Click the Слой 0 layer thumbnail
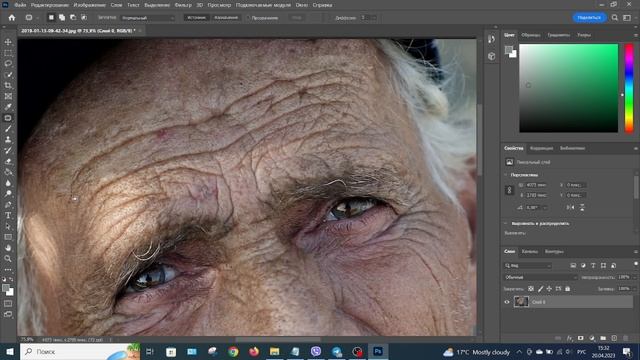Viewport: 640px width, 360px height. [521, 302]
